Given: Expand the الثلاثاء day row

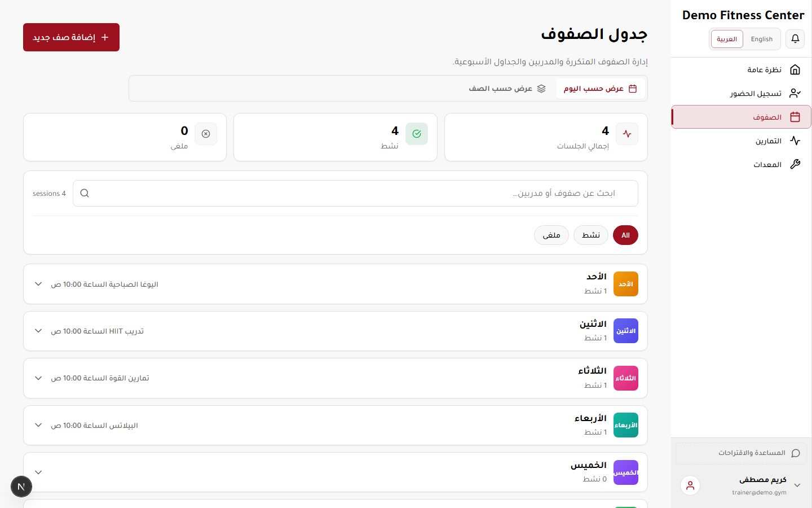Looking at the screenshot, I should coord(38,378).
